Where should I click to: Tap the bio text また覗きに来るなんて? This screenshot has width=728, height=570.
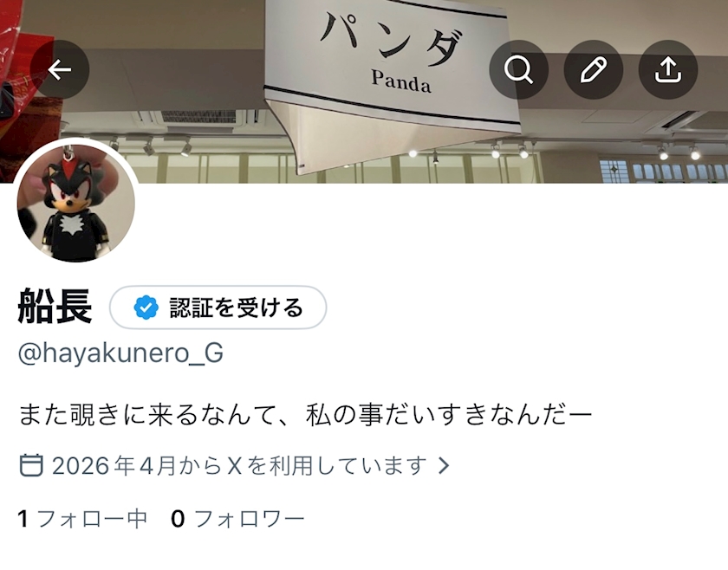(150, 414)
